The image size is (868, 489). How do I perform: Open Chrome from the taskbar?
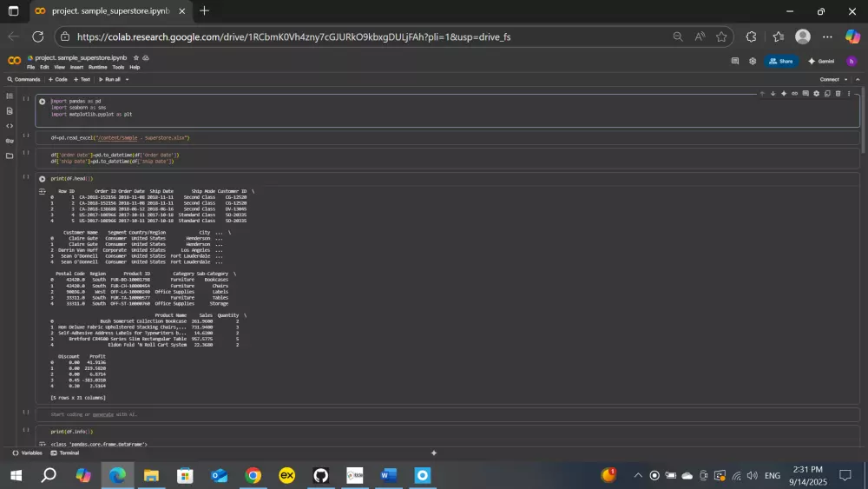click(x=253, y=475)
